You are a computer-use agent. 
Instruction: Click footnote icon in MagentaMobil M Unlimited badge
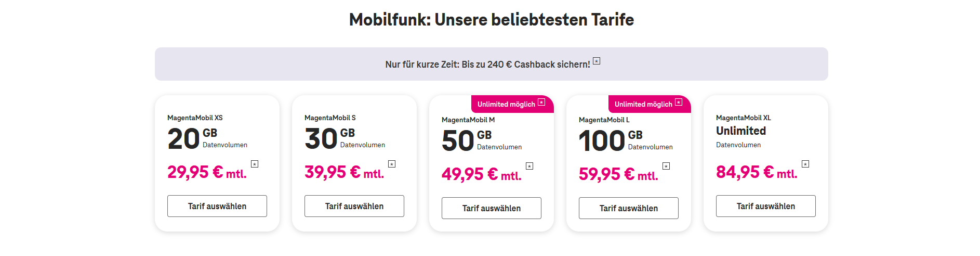tap(541, 102)
